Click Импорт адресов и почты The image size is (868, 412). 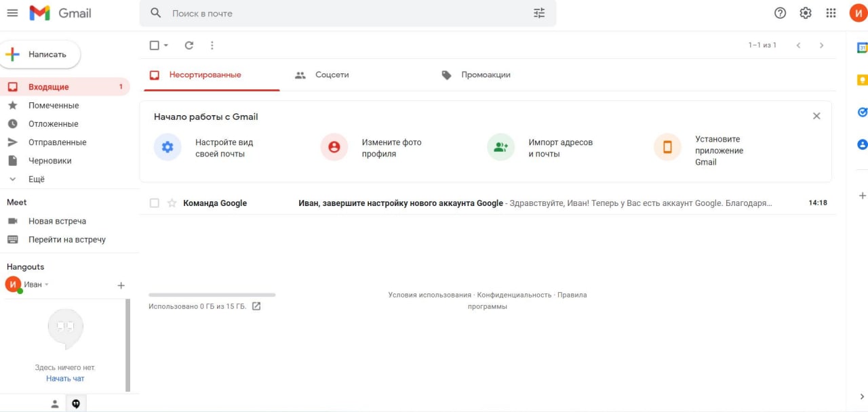(x=560, y=148)
